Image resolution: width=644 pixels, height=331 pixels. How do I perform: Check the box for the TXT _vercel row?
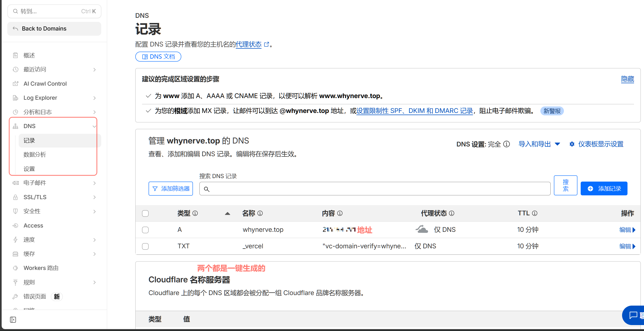click(x=145, y=246)
